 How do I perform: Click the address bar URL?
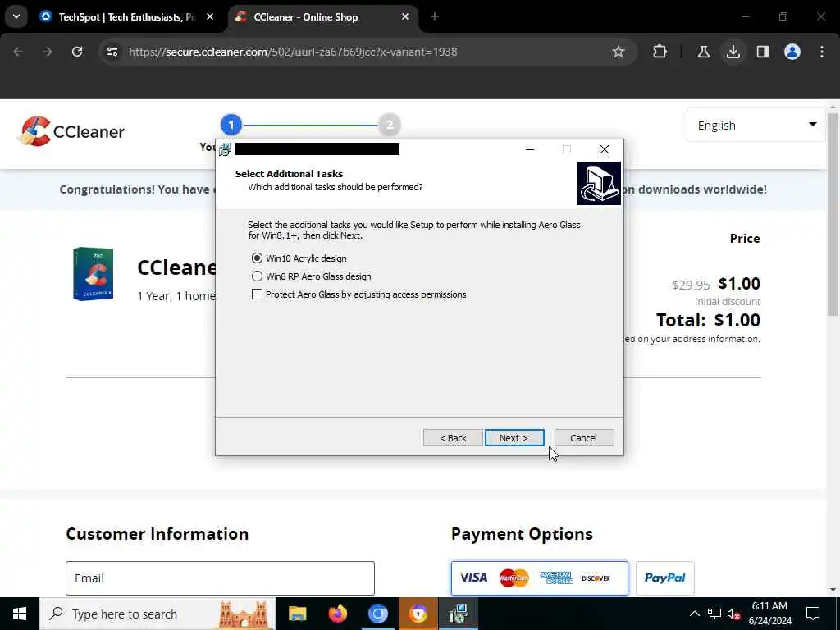[x=293, y=52]
